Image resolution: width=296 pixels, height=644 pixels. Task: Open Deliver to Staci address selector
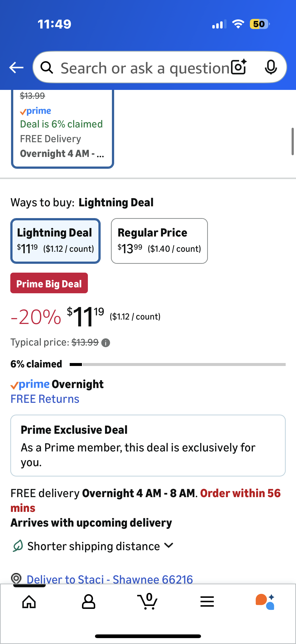(x=109, y=579)
